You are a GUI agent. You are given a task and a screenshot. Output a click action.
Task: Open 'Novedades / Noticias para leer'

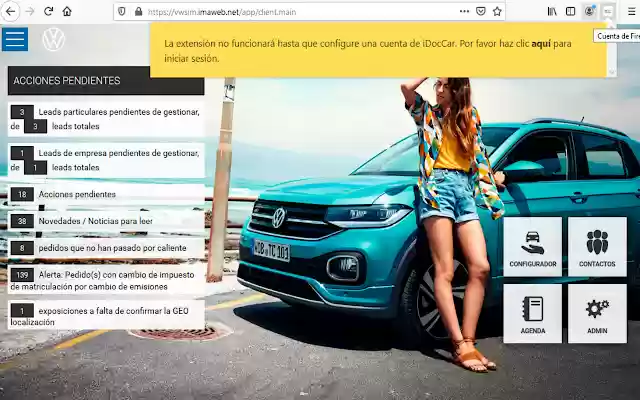pos(106,221)
